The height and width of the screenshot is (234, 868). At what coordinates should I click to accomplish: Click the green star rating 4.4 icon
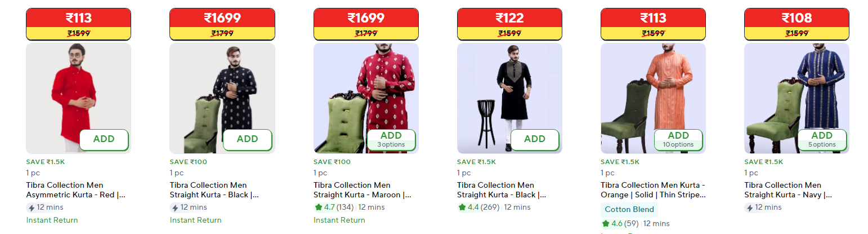pyautogui.click(x=462, y=207)
